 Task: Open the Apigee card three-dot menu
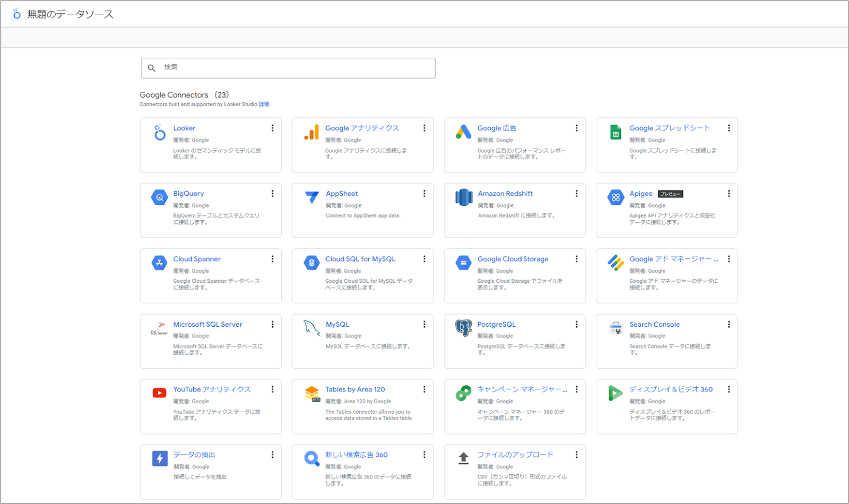pyautogui.click(x=729, y=194)
